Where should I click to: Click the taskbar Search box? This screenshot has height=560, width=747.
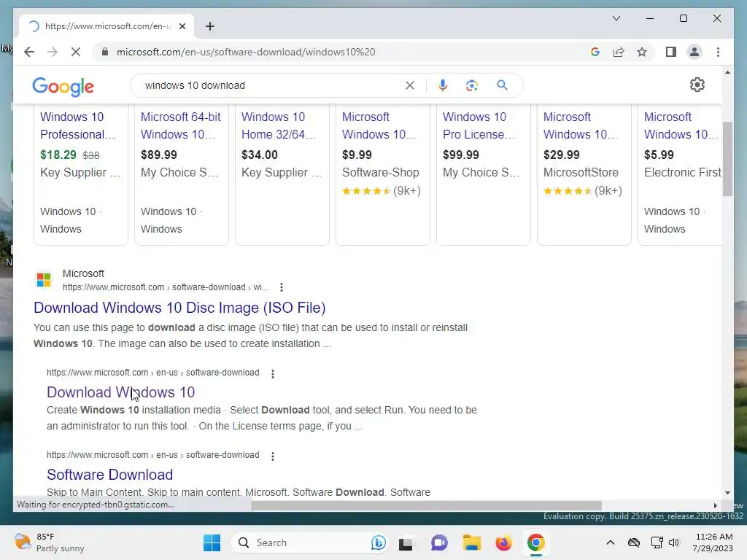[x=309, y=542]
